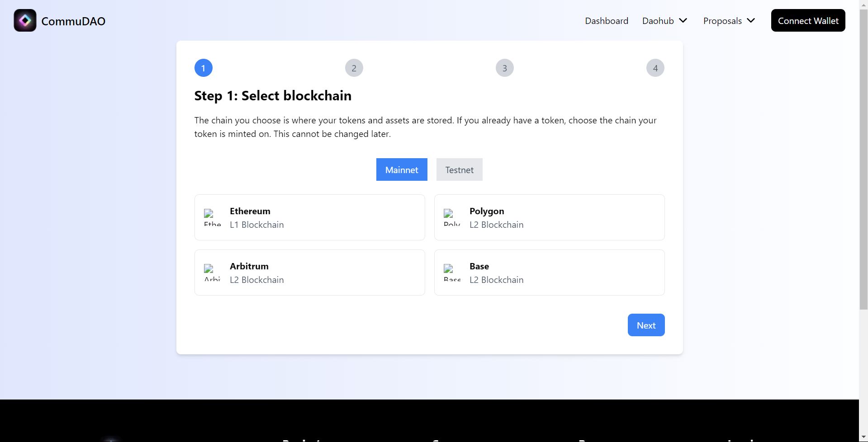Click the Next button

tap(646, 325)
